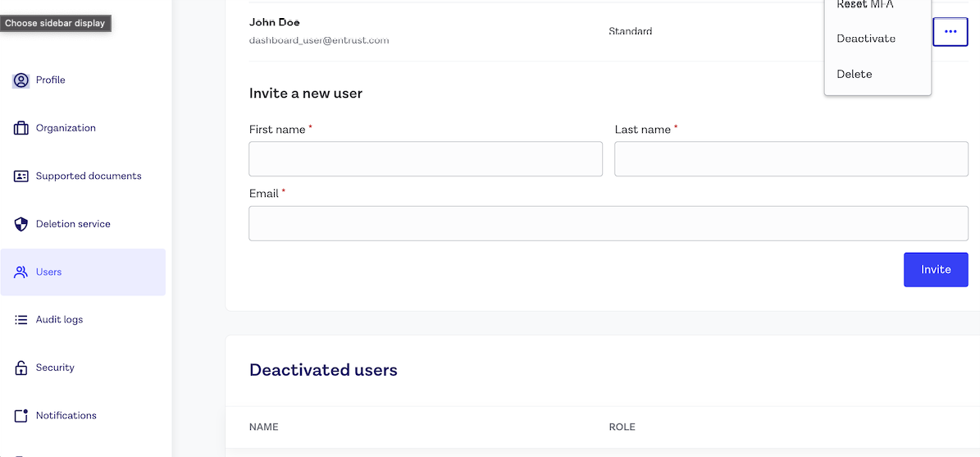Click the Invite button
Screen dimensions: 980x457
click(936, 269)
